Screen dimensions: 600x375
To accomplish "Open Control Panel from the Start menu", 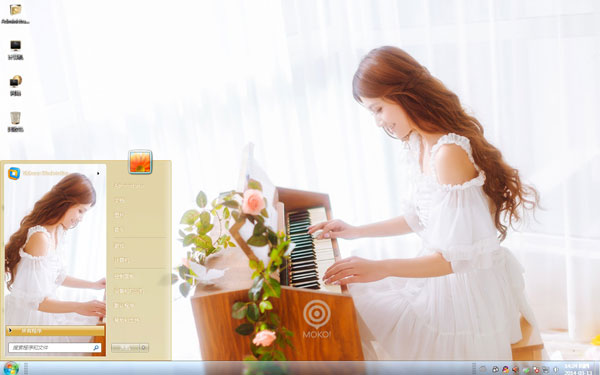I will (x=123, y=276).
